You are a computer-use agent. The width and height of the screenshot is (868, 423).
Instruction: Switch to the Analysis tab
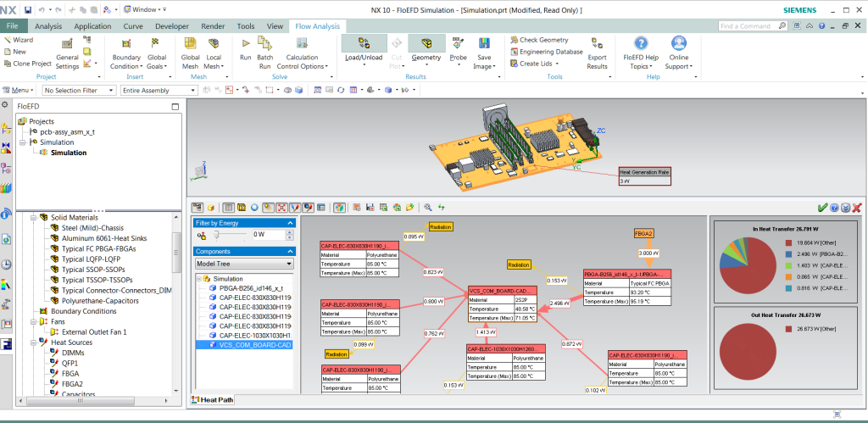tap(48, 26)
